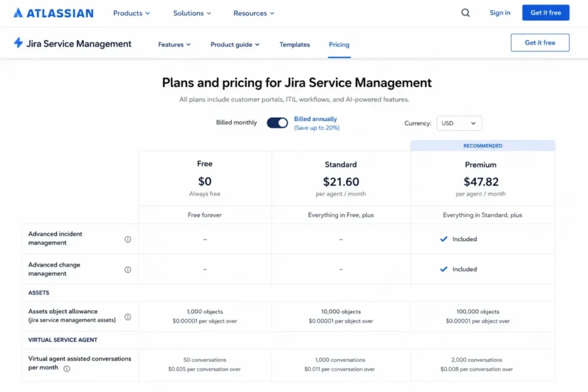
Task: Click the Jira Service Management title
Action: (x=79, y=44)
